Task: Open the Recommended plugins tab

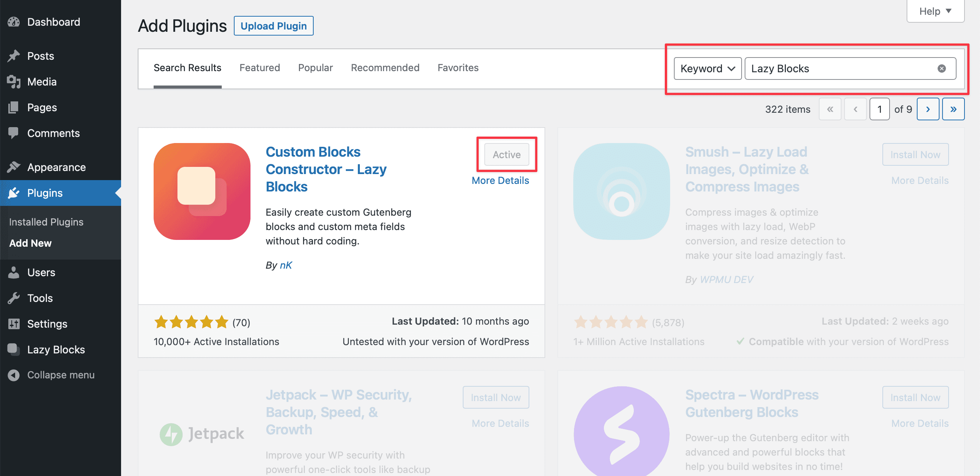Action: [x=385, y=68]
